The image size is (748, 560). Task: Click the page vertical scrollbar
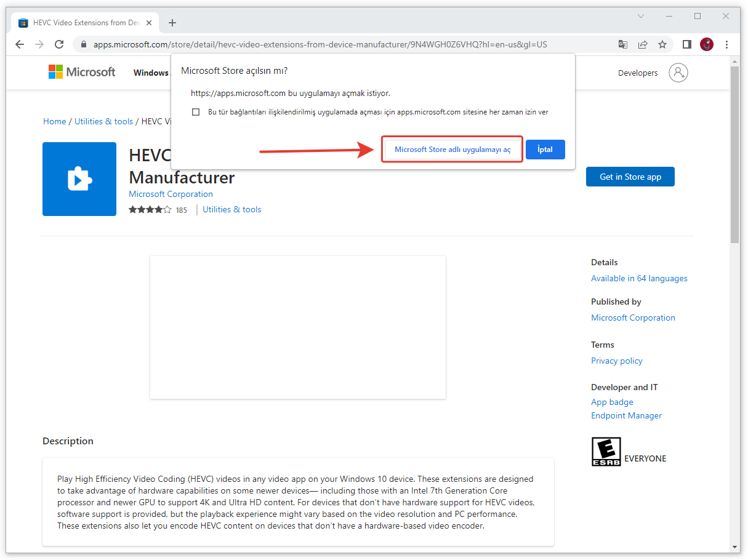pyautogui.click(x=734, y=154)
